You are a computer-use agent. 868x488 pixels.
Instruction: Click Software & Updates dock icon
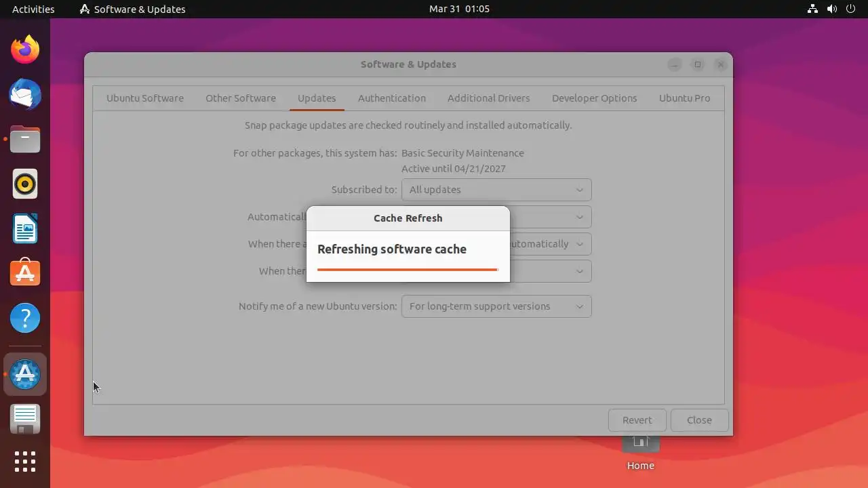25,374
